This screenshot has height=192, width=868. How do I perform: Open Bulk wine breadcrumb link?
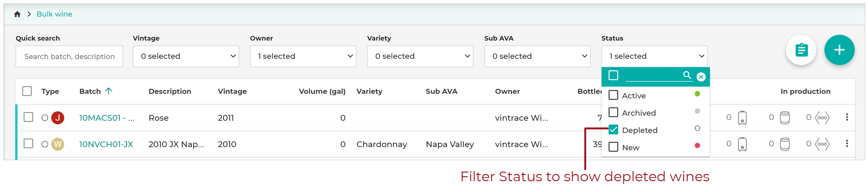54,14
